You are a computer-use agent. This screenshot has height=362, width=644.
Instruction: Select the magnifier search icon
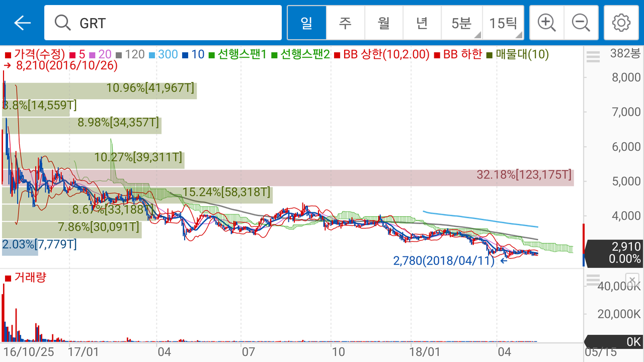[x=62, y=22]
